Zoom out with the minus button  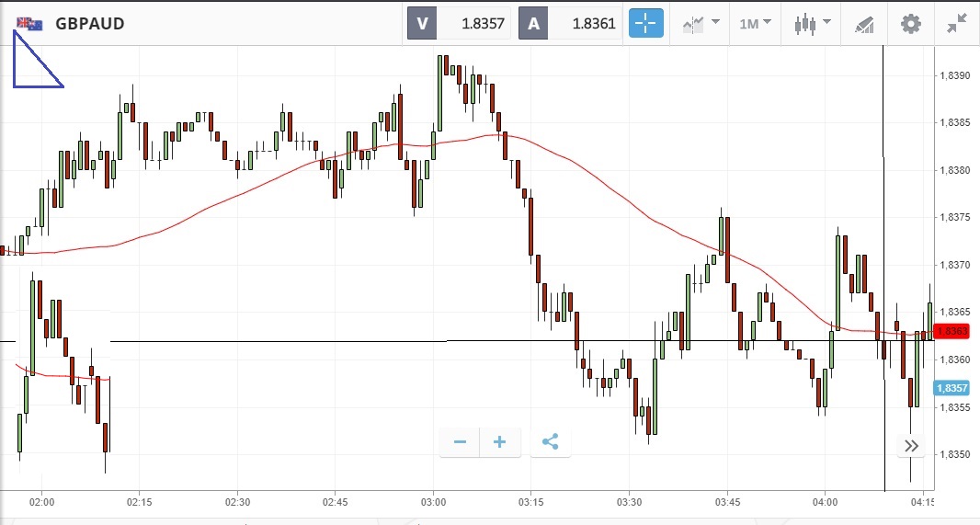[x=461, y=442]
